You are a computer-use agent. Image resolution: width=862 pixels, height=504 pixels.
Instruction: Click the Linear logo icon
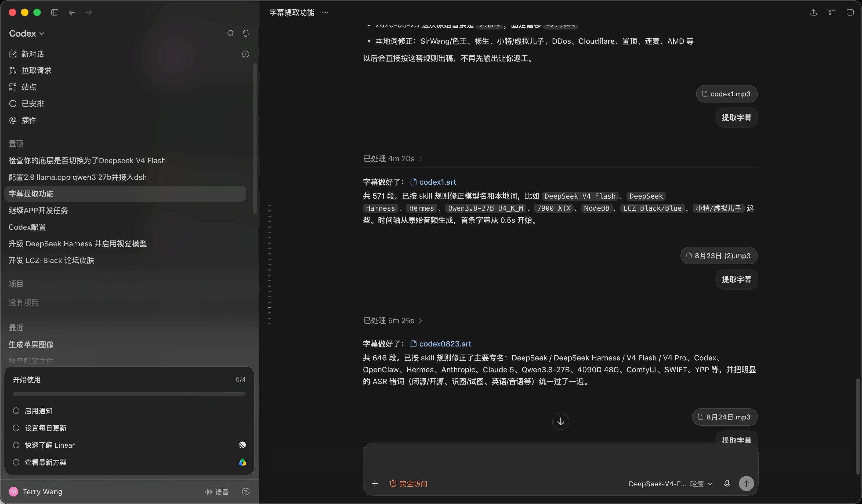point(242,445)
